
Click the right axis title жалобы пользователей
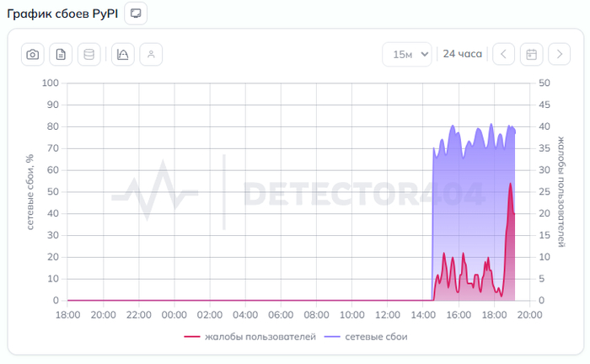(x=561, y=192)
